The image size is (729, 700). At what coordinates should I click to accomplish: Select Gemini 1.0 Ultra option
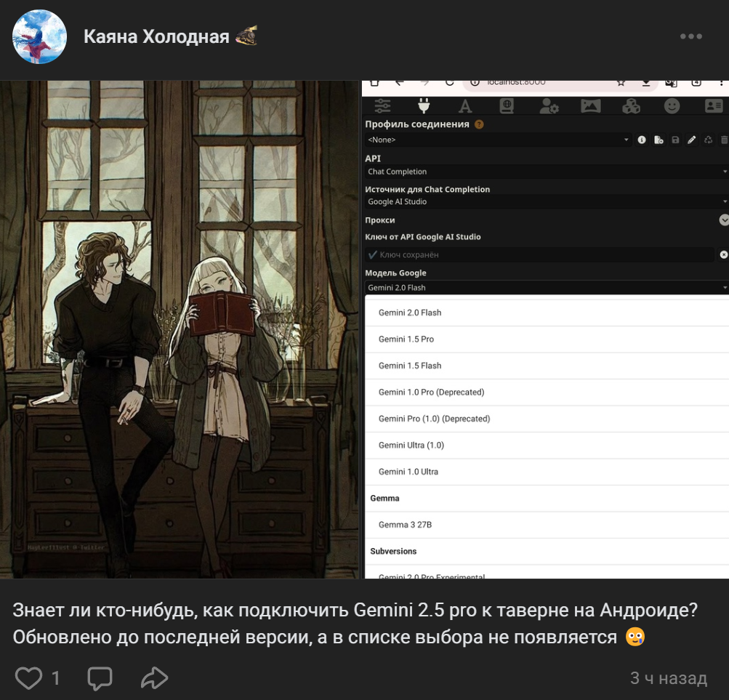click(547, 472)
